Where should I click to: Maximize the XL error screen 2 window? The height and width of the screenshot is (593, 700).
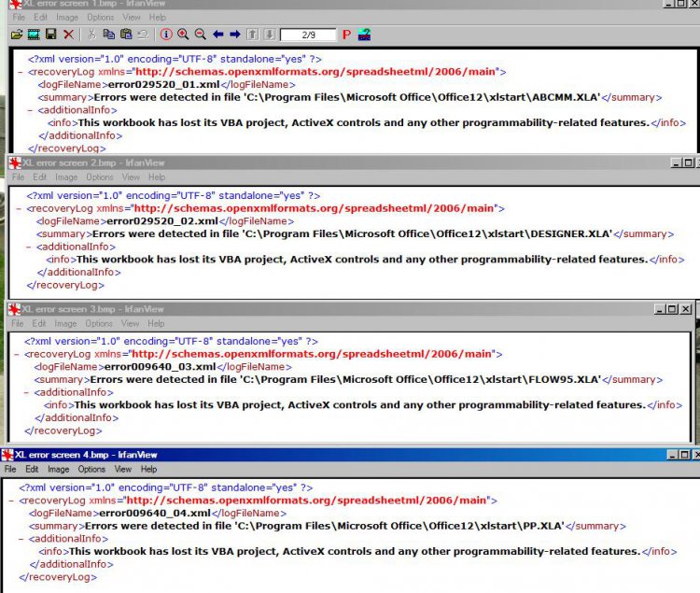tap(689, 163)
